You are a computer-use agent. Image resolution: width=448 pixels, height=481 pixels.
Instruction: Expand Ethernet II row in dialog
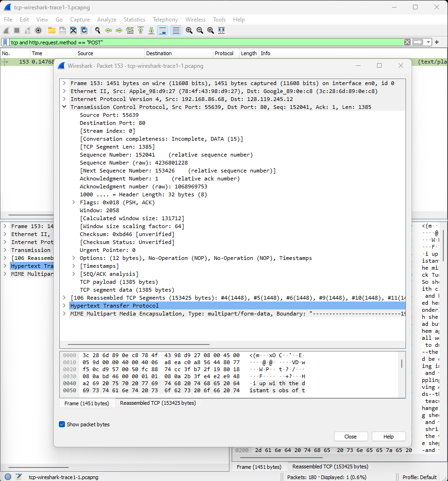[64, 91]
